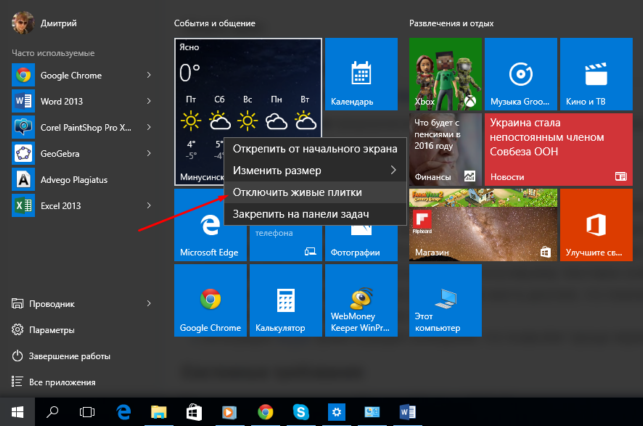Choose Закрепить на панели задач

[315, 214]
